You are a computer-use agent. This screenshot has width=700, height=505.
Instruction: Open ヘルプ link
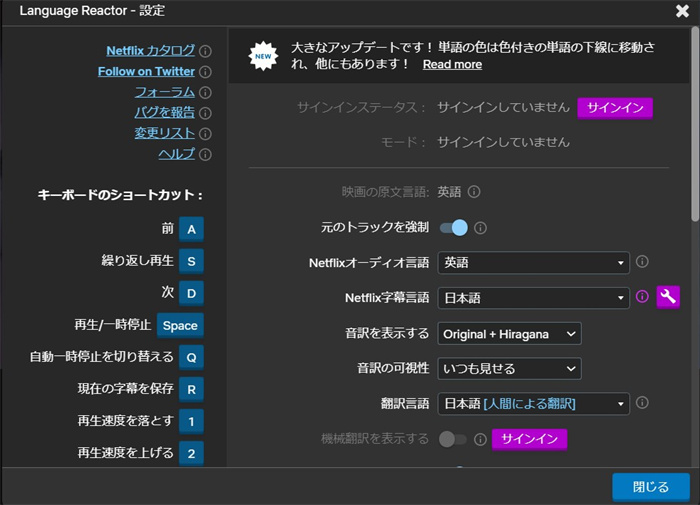(177, 154)
